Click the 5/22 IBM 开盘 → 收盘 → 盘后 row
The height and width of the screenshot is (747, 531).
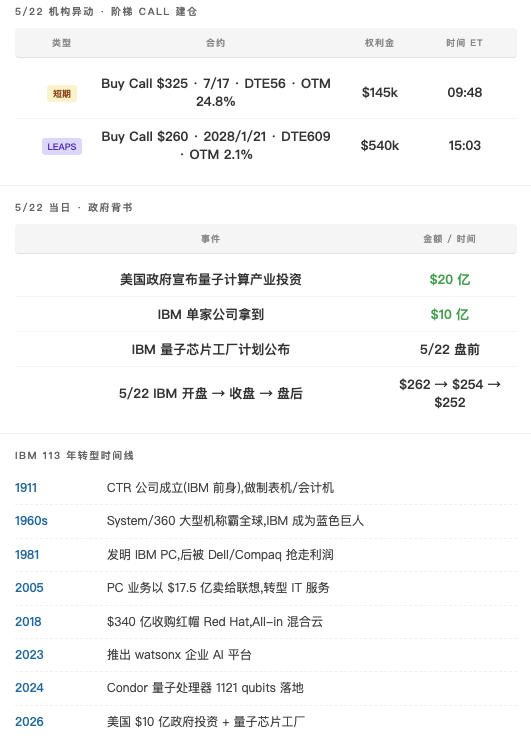(266, 394)
